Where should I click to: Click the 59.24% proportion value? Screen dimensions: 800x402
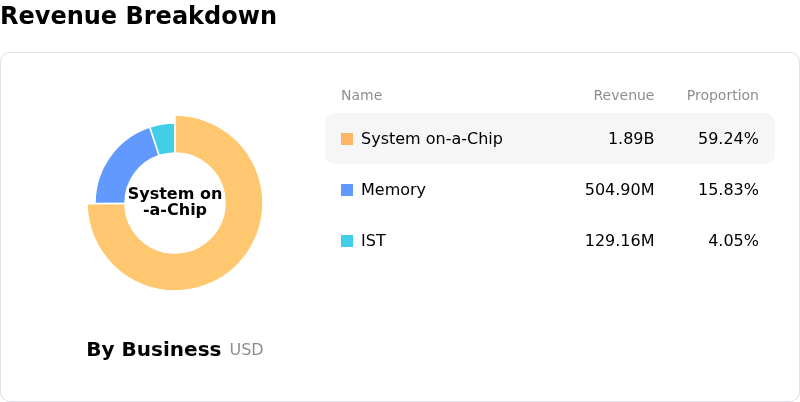728,139
